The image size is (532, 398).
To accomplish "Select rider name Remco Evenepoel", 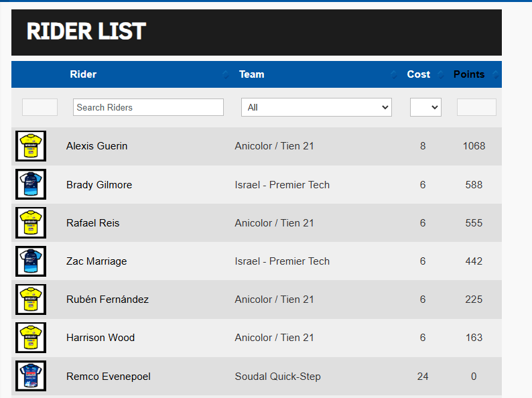I will point(109,377).
